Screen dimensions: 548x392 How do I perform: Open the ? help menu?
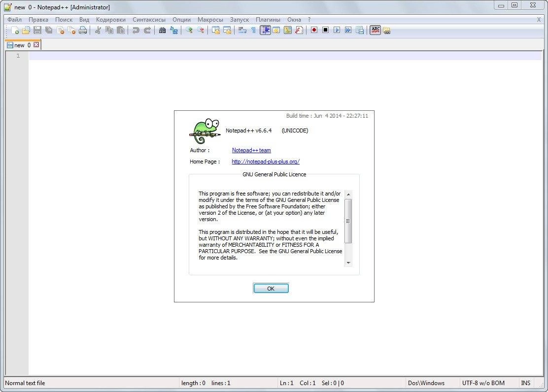click(x=309, y=20)
